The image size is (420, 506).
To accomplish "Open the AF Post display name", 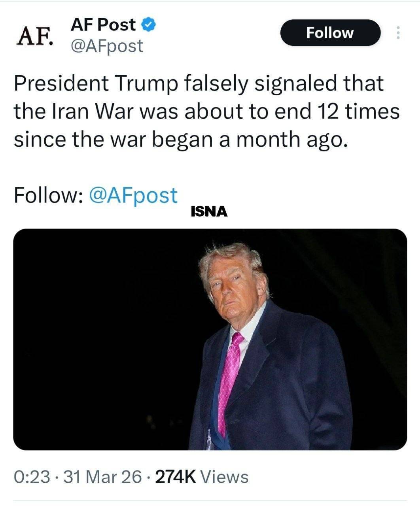I will (103, 25).
